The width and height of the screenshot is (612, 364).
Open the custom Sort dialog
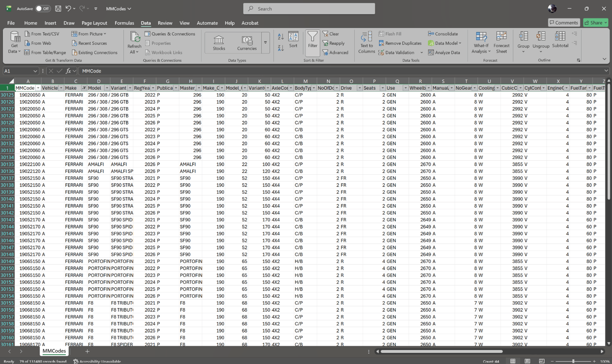pos(293,40)
